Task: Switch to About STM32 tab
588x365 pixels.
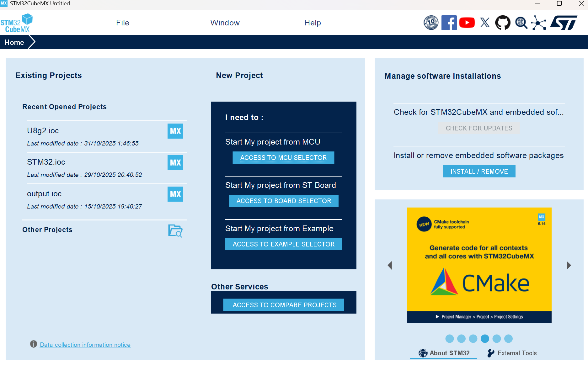Action: click(x=444, y=353)
